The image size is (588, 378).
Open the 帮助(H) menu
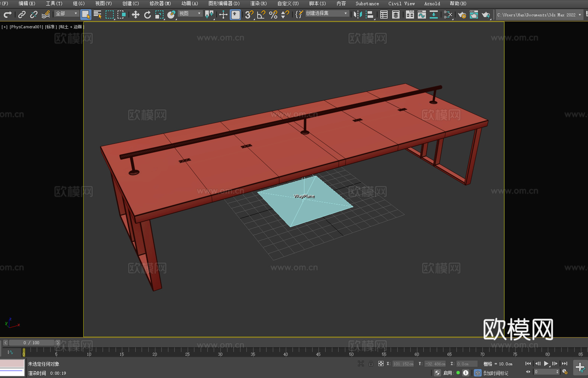[458, 3]
